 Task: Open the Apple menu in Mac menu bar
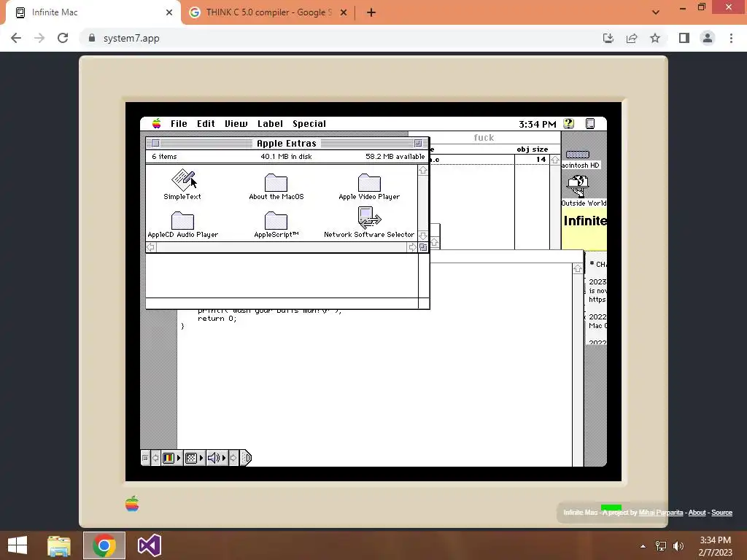[x=156, y=124]
